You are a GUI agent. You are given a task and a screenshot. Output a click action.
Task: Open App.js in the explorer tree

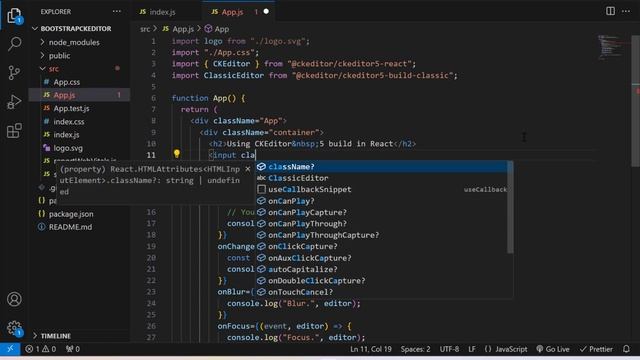[80, 95]
